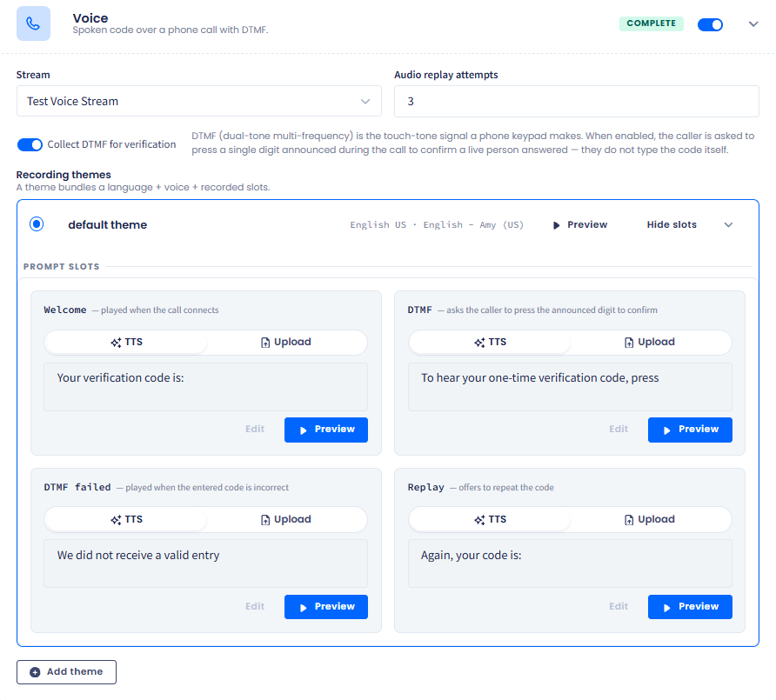This screenshot has width=776, height=700.
Task: Switch Welcome slot to Upload tab
Action: pos(286,343)
